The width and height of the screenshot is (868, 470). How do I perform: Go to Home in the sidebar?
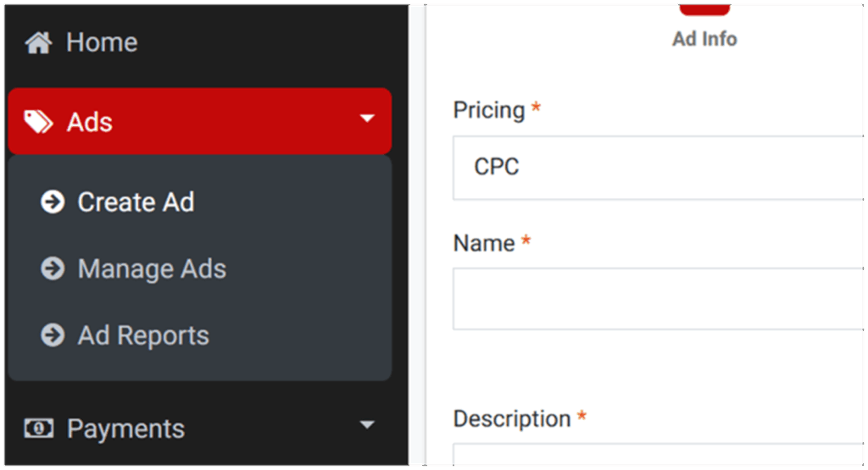(x=102, y=42)
